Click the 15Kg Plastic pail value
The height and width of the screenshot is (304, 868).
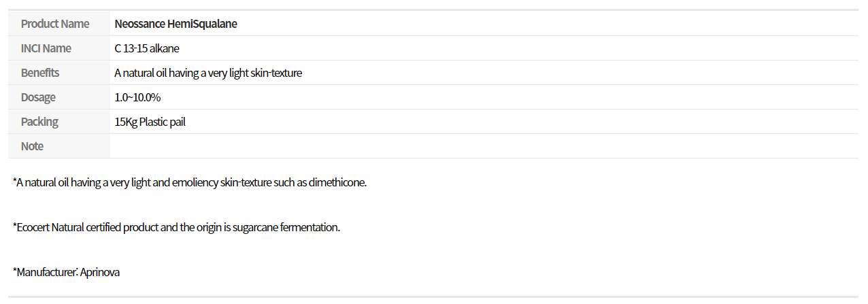pyautogui.click(x=150, y=122)
